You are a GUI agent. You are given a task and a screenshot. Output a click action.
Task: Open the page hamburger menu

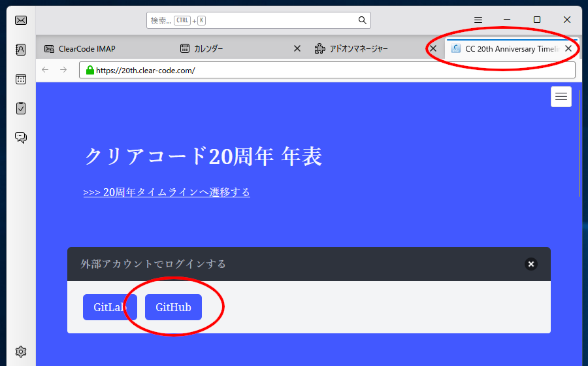pyautogui.click(x=561, y=97)
